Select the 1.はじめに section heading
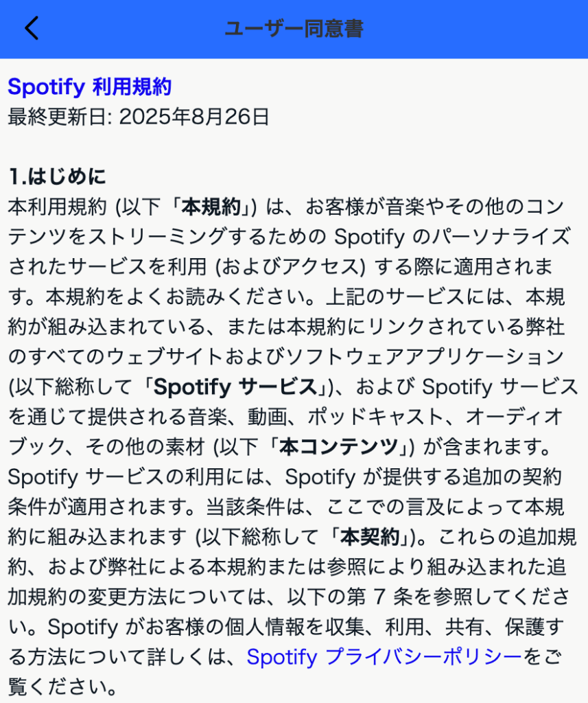This screenshot has height=703, width=588. point(58,176)
